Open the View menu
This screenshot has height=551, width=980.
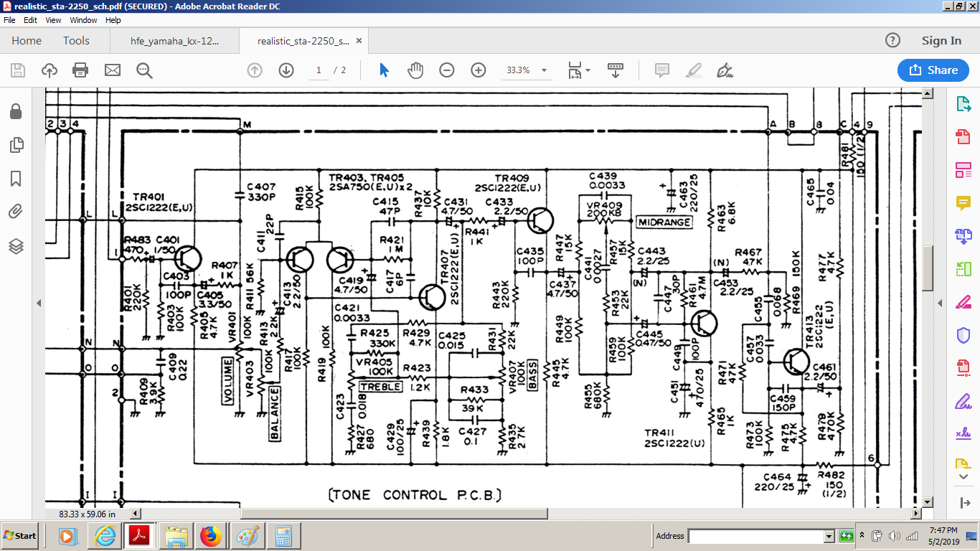pyautogui.click(x=54, y=20)
